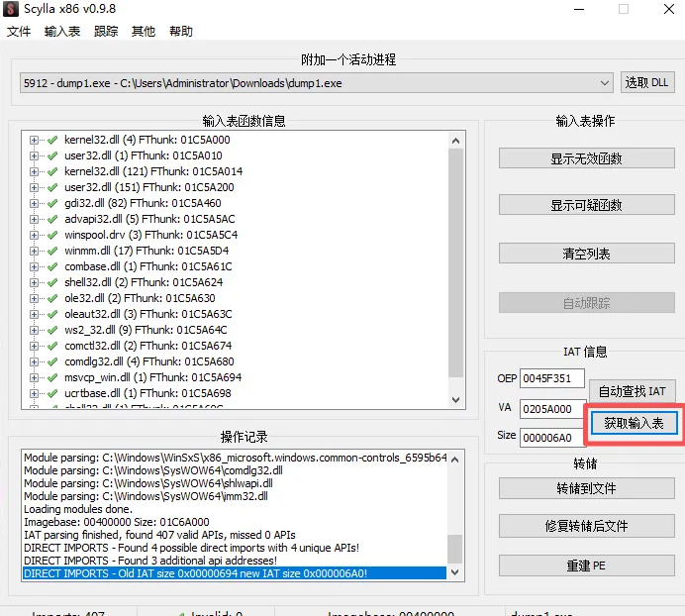Click the 选取 DLL button

[x=647, y=82]
